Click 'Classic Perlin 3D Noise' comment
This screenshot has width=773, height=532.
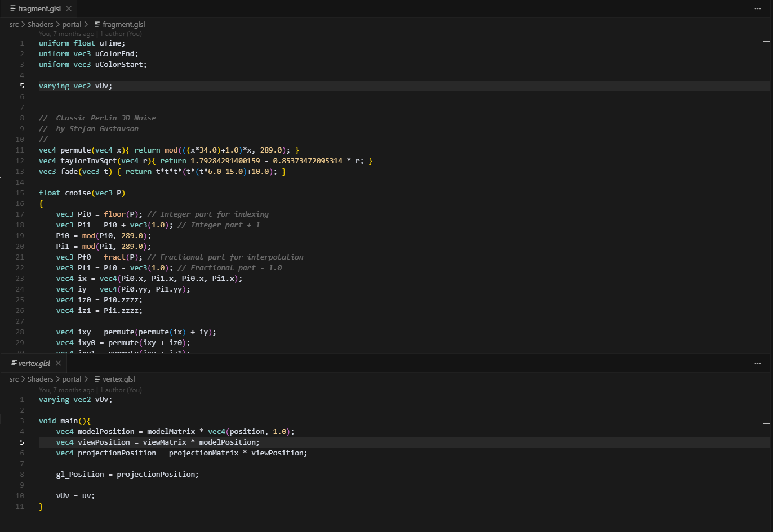point(106,118)
